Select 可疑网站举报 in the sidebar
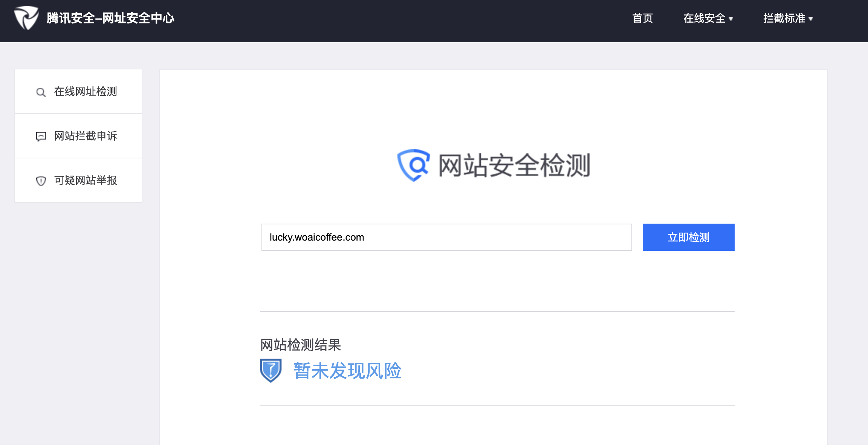 pos(86,180)
